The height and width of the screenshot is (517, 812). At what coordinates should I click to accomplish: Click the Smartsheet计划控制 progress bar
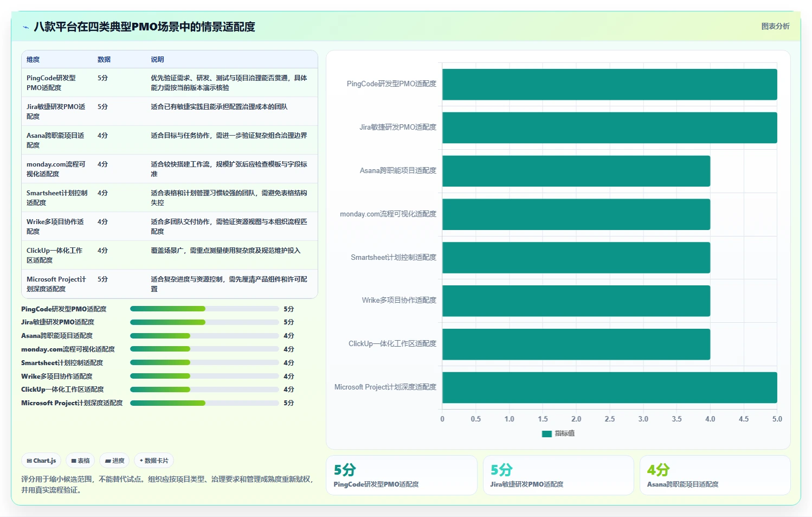[204, 362]
